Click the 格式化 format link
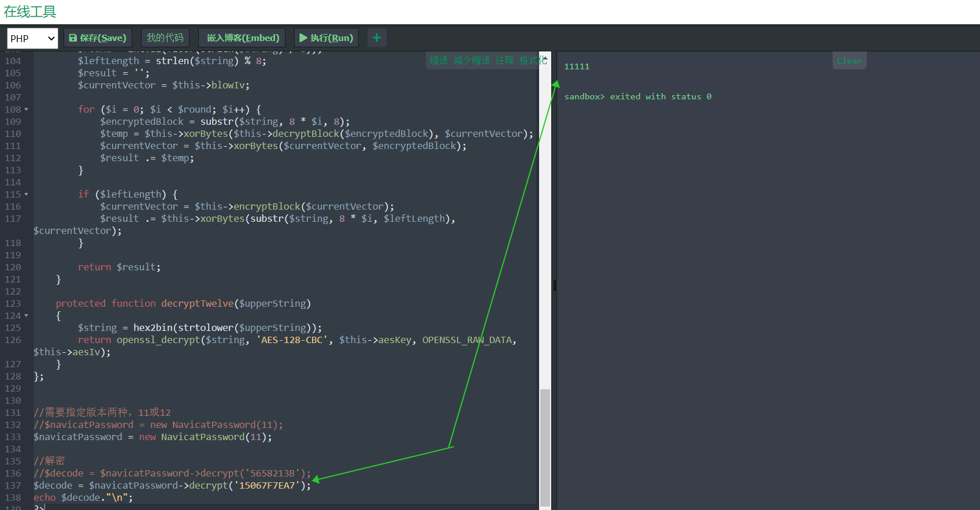This screenshot has height=510, width=980. click(x=533, y=60)
